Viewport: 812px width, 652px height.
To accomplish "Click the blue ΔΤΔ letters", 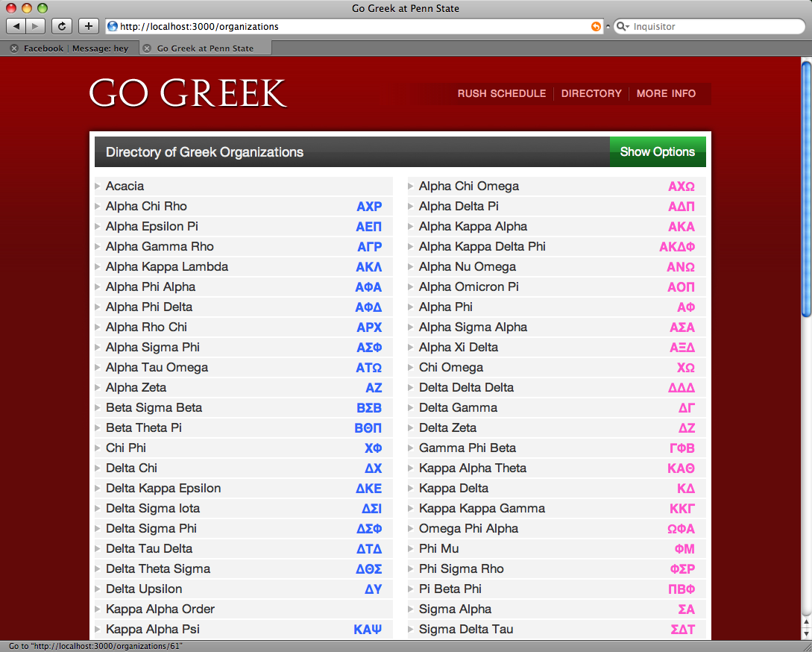I will (368, 549).
